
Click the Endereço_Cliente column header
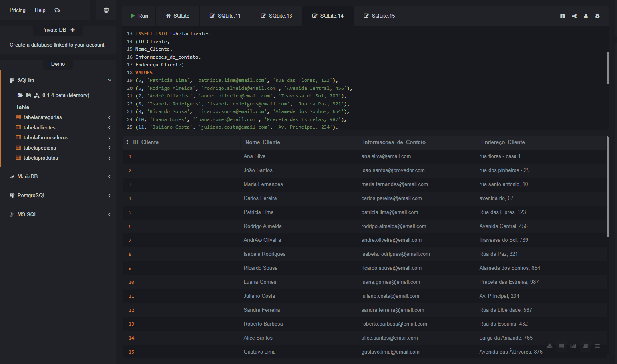click(503, 142)
